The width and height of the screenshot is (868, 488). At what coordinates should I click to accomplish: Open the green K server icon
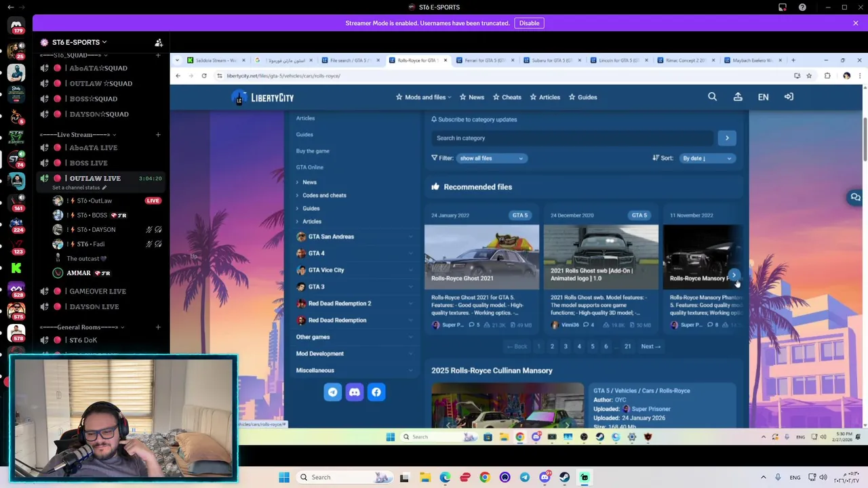click(16, 268)
